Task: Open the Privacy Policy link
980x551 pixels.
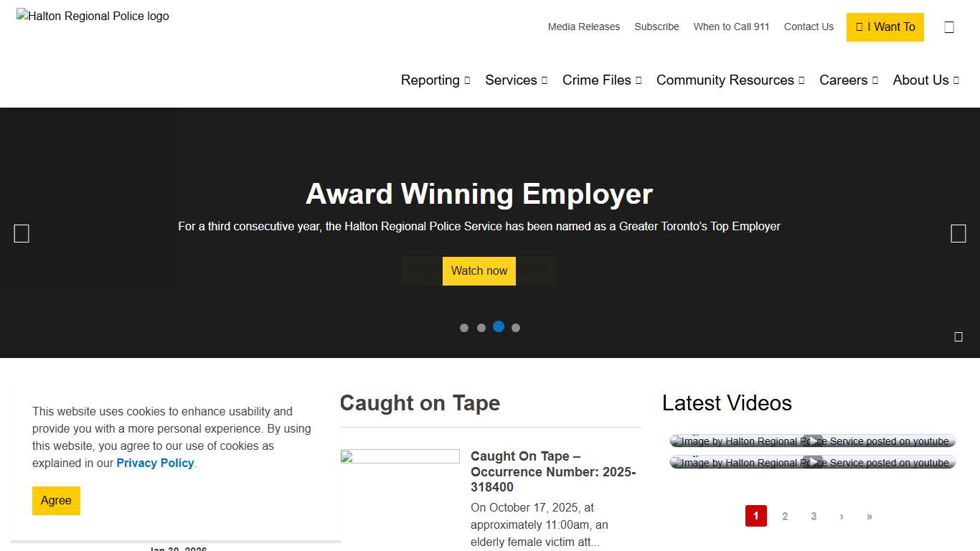Action: click(155, 463)
